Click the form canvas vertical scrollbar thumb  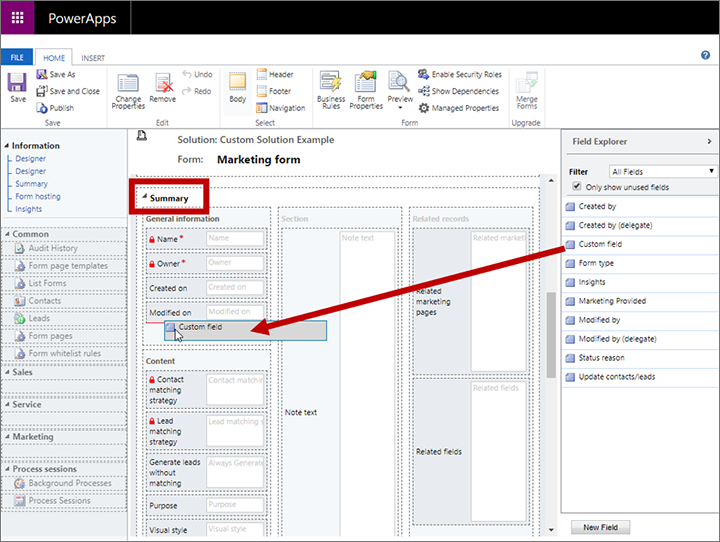click(551, 335)
